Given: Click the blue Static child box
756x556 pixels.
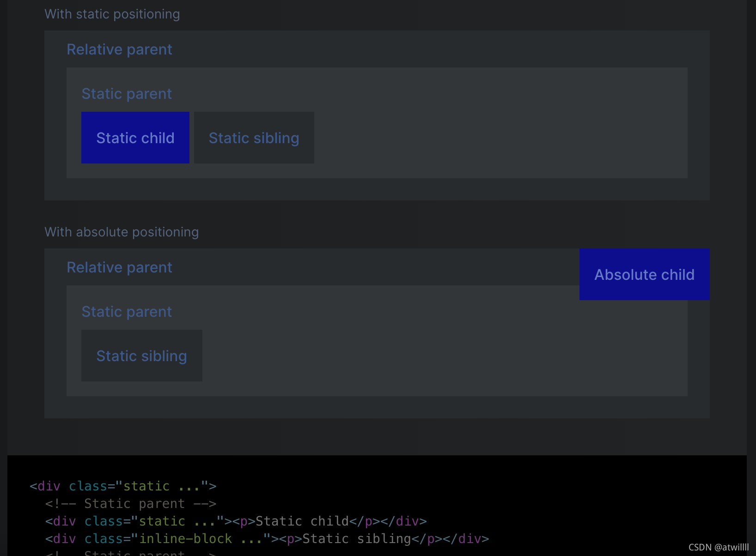Looking at the screenshot, I should pyautogui.click(x=135, y=138).
